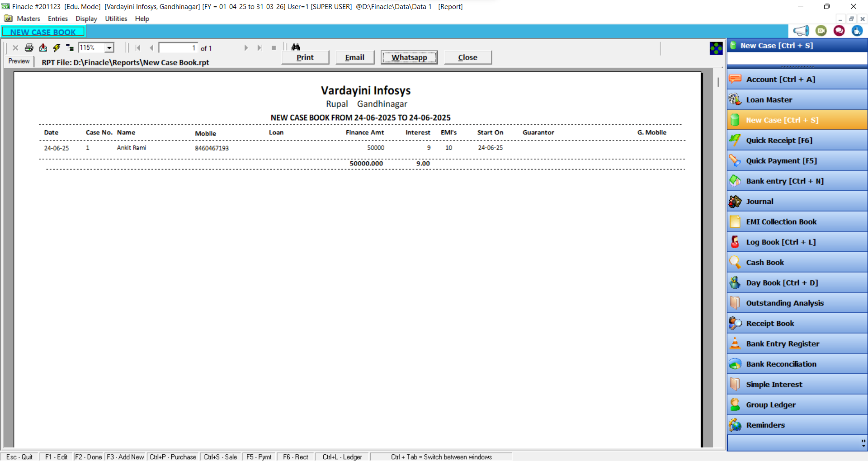This screenshot has width=868, height=461.
Task: Click the page number input field
Action: [x=178, y=48]
